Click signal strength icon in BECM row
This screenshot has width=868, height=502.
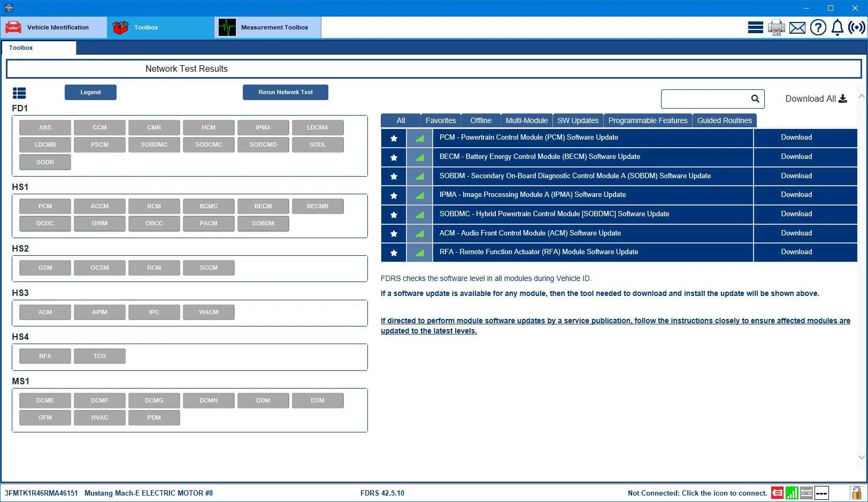420,157
